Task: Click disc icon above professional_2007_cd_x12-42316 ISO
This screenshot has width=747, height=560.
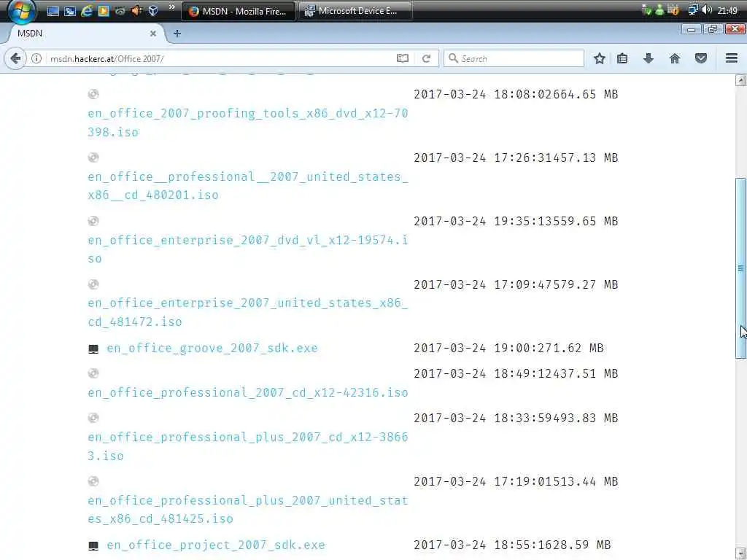Action: [93, 373]
